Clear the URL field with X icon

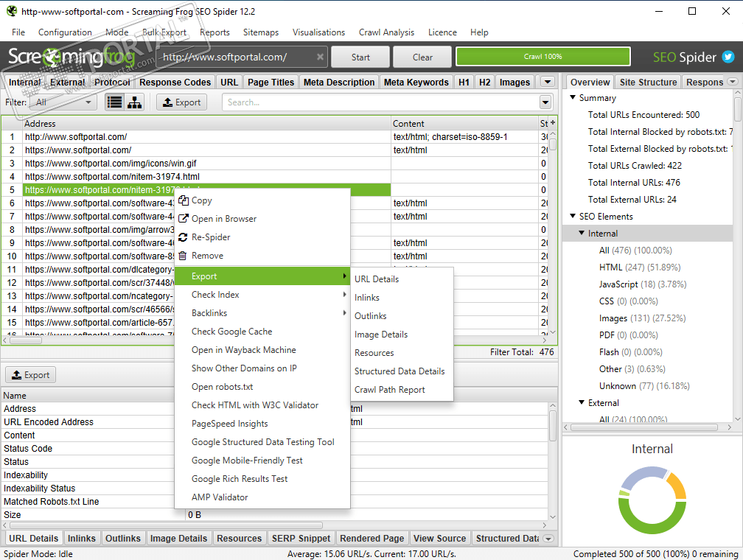(x=321, y=57)
